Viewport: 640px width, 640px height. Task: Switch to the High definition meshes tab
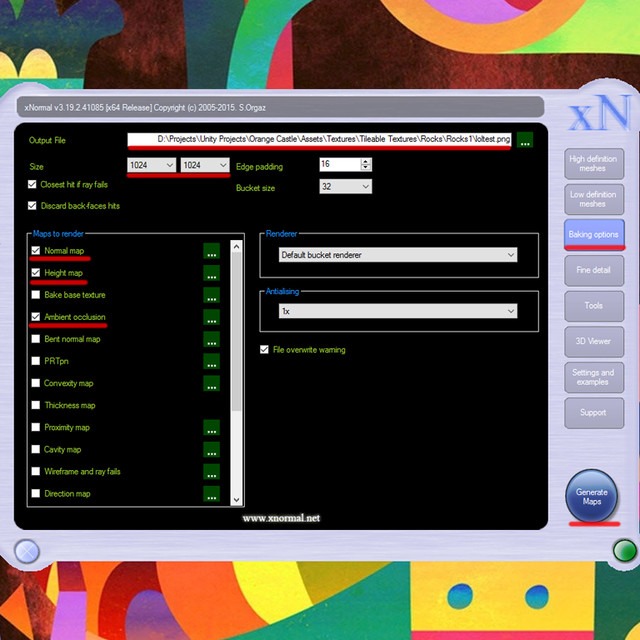(594, 164)
